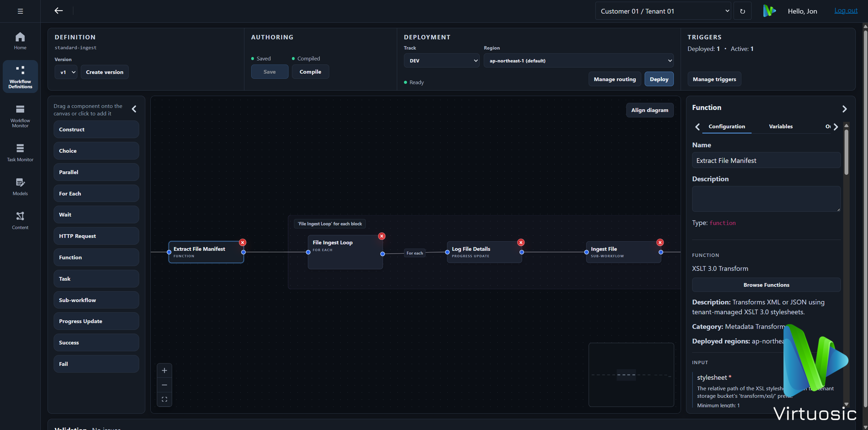868x430 pixels.
Task: Add a For Each component
Action: click(96, 193)
